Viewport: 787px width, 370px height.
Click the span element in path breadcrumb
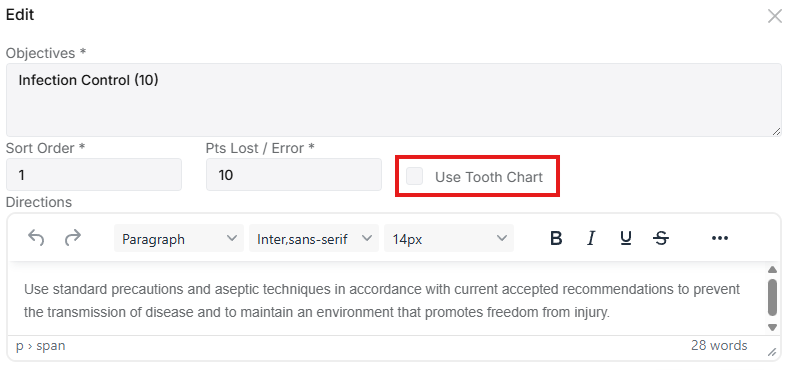tap(51, 346)
